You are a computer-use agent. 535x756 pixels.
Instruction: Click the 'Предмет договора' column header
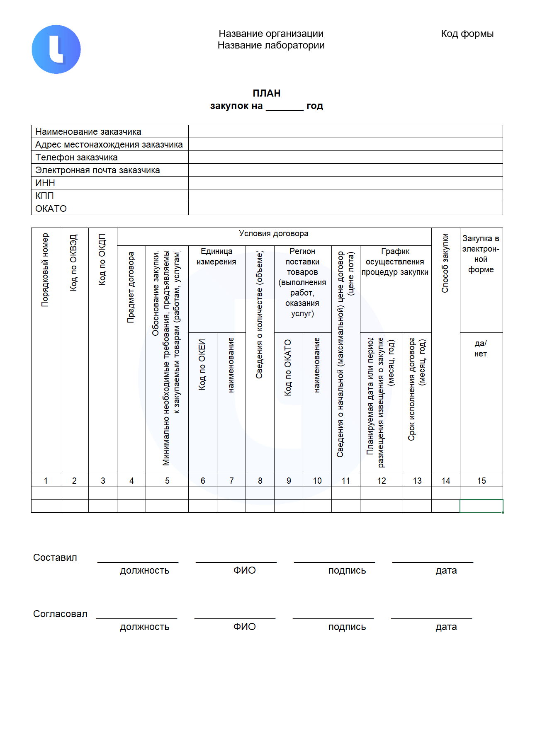tap(131, 360)
